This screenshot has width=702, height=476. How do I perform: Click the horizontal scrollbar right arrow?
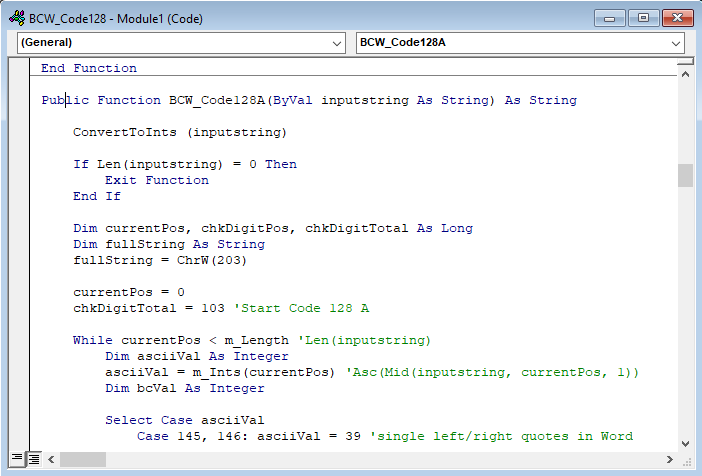pos(670,459)
